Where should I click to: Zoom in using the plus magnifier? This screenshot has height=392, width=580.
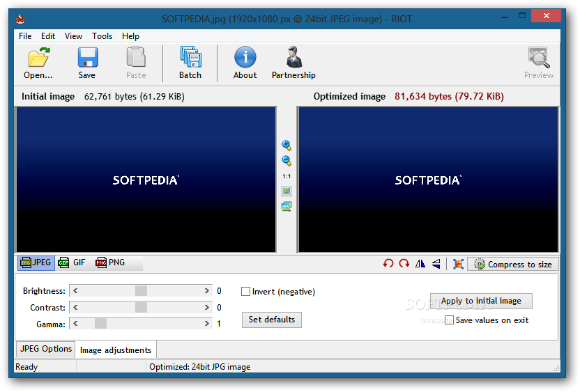click(287, 146)
